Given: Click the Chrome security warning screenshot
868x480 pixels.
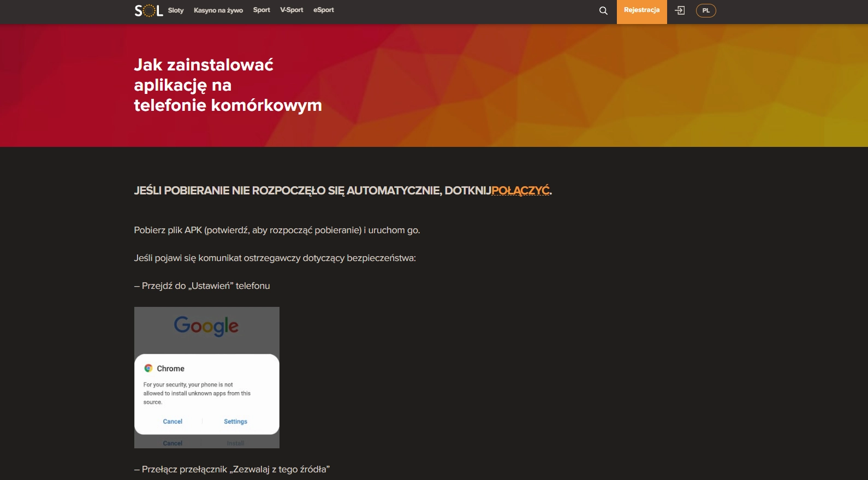Looking at the screenshot, I should click(x=207, y=377).
